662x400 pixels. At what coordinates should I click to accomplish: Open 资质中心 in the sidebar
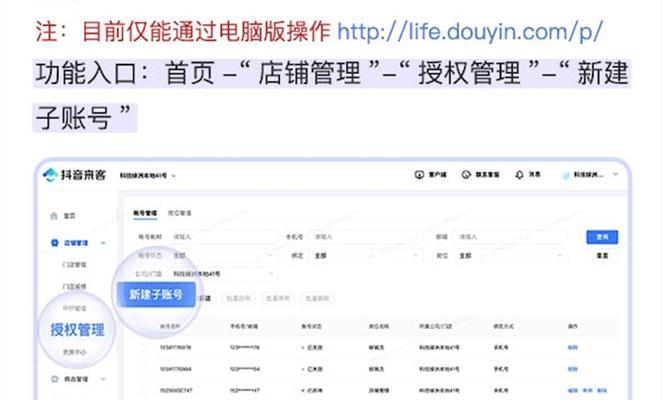tap(74, 352)
